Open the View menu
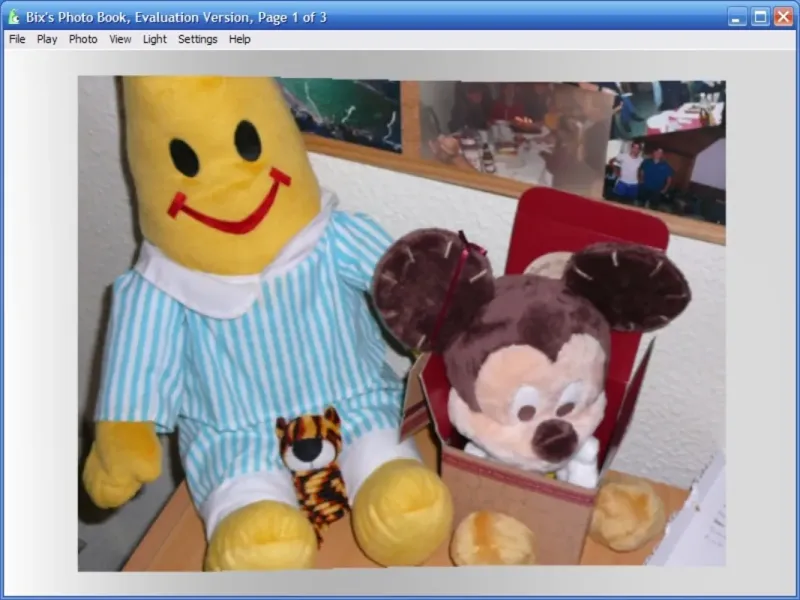This screenshot has height=600, width=800. pyautogui.click(x=120, y=39)
